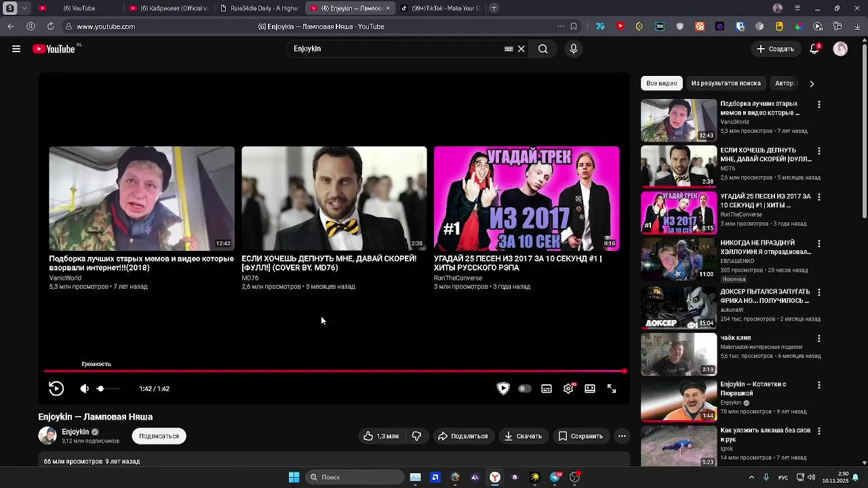The image size is (868, 488).
Task: Open more actions under video
Action: 622,436
